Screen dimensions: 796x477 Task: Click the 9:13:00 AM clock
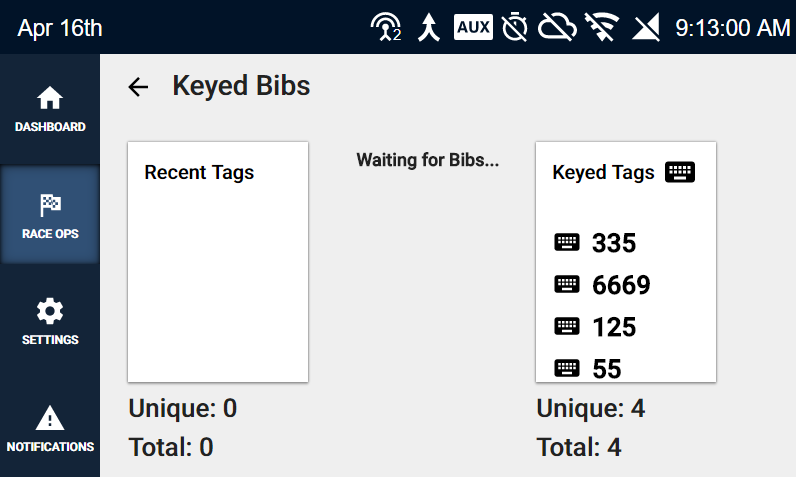733,28
